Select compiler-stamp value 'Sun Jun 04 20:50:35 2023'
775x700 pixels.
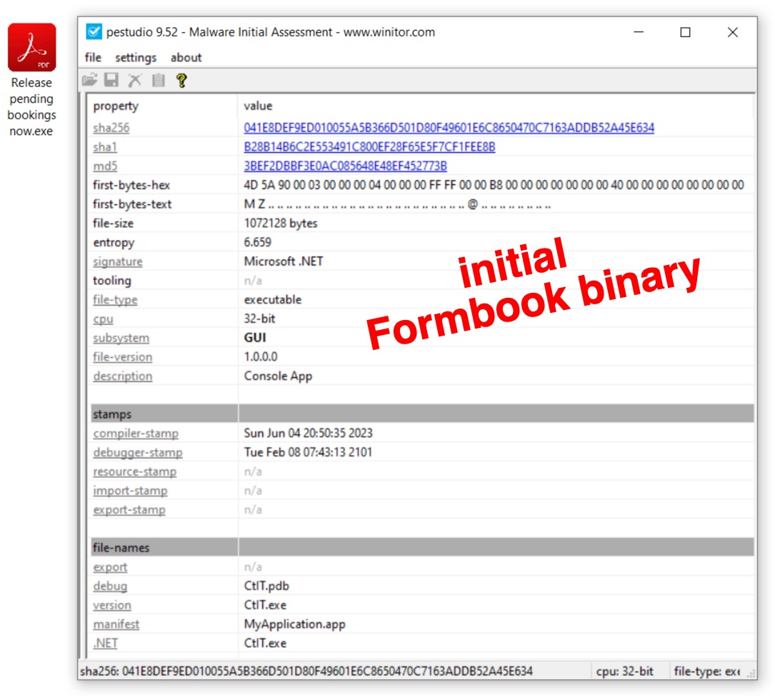tap(308, 434)
